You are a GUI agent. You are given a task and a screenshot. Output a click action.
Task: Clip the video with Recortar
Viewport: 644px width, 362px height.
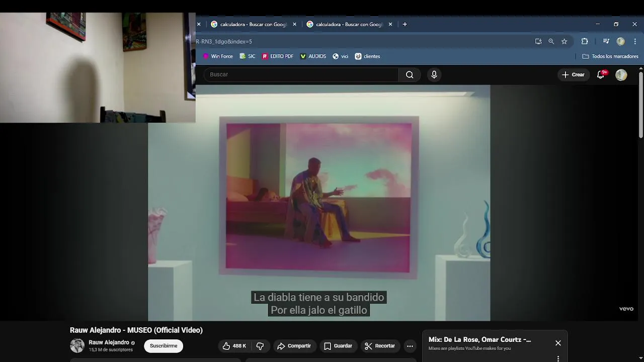point(380,346)
